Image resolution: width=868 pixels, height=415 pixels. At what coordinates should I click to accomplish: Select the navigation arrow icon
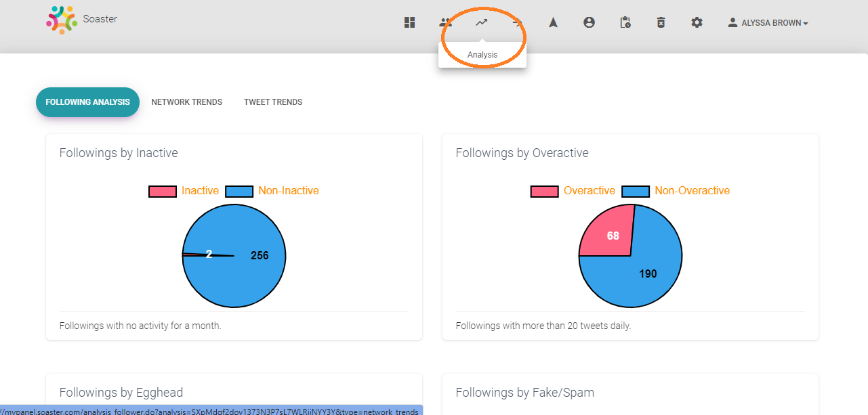coord(553,22)
